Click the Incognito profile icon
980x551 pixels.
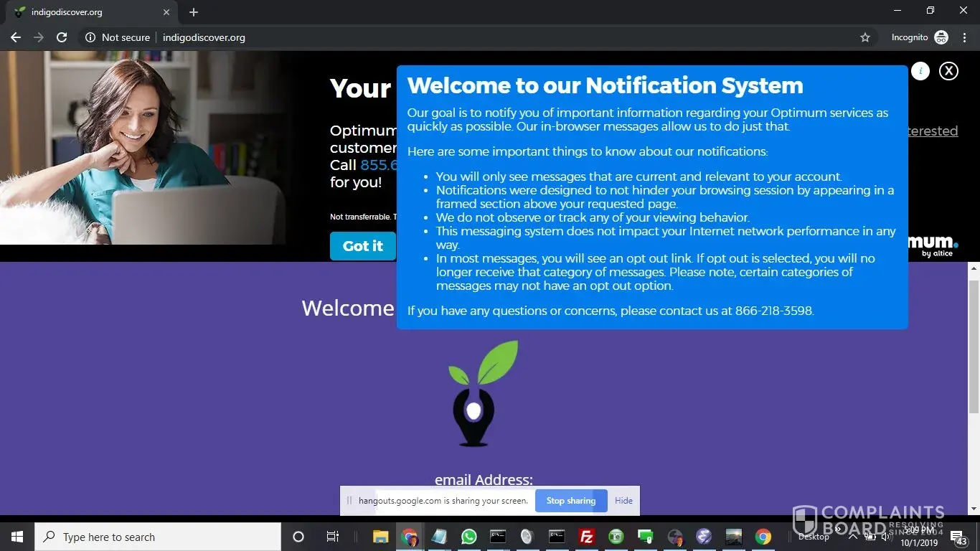(941, 37)
